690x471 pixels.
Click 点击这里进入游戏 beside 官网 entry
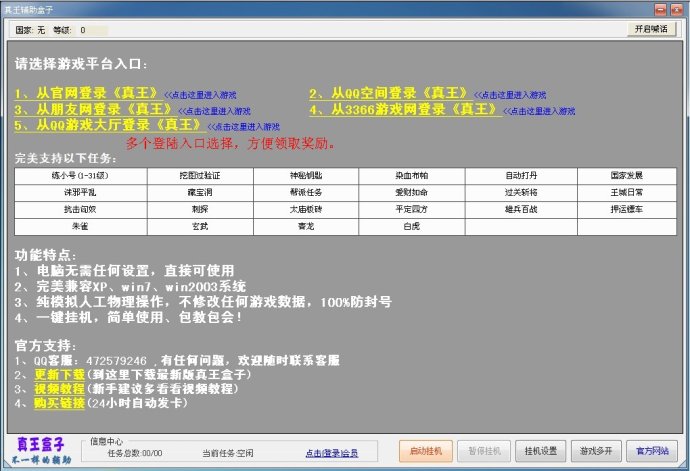200,95
